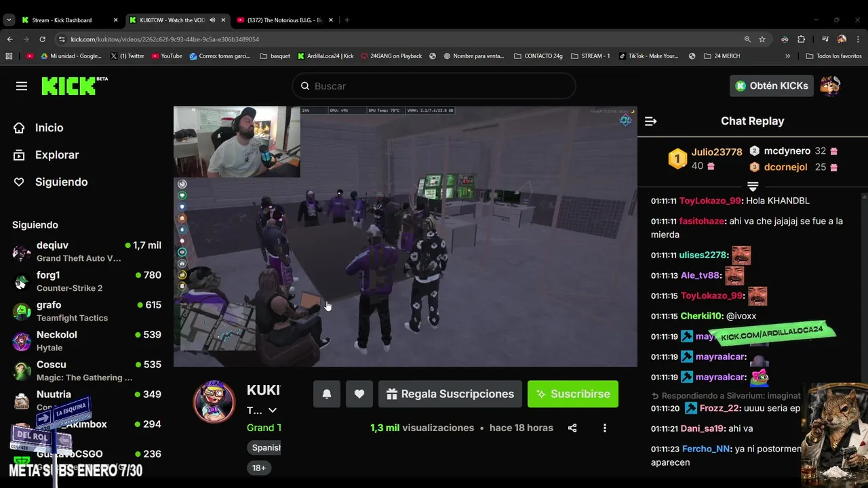Screen dimensions: 868x488
Task: Open the CONTACTO 24g bookmark folder
Action: (x=538, y=56)
